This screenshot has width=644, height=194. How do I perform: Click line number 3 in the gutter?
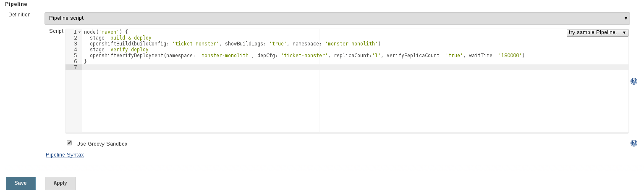coord(75,44)
